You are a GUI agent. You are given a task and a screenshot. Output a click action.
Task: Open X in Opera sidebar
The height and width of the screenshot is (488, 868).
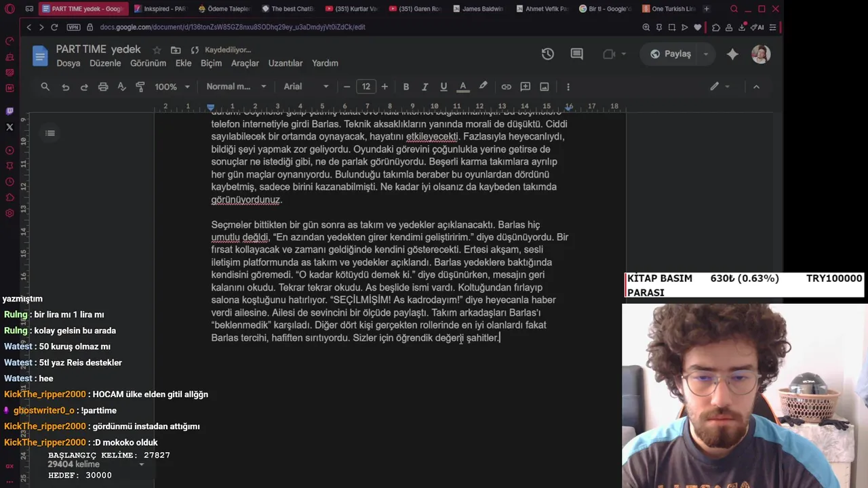tap(9, 127)
